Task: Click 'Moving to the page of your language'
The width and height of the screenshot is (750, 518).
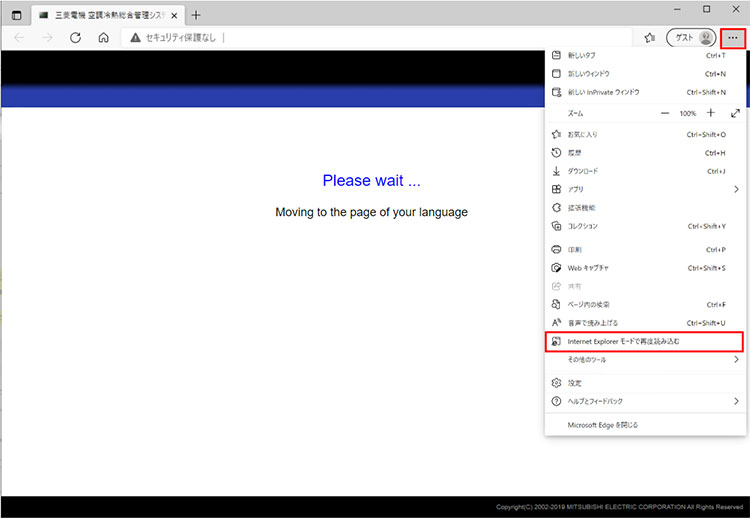Action: tap(372, 212)
